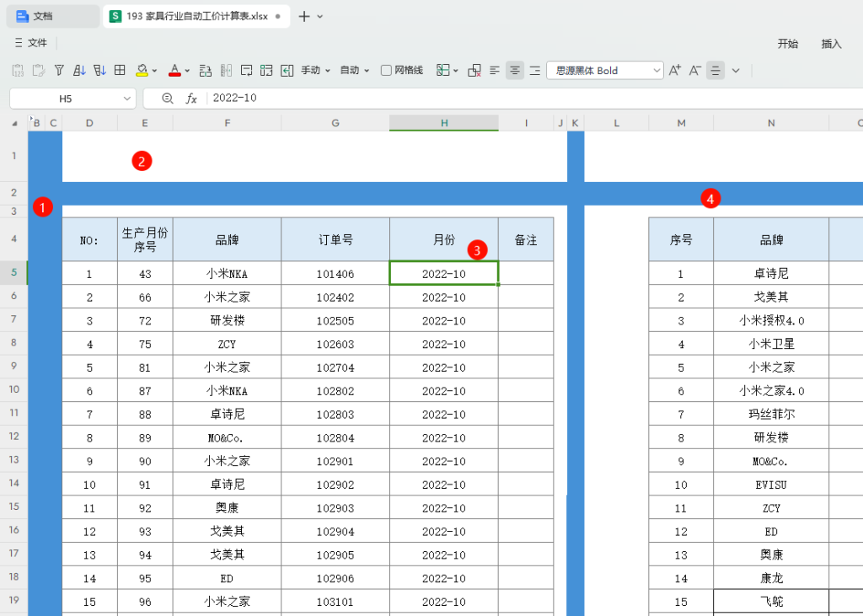Click the filter funnel icon
The height and width of the screenshot is (616, 863).
coord(59,71)
